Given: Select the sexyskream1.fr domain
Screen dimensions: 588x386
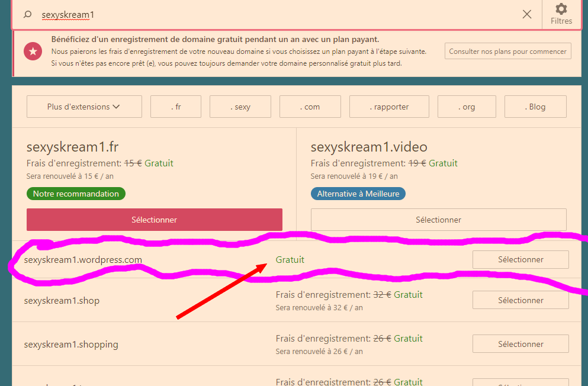Looking at the screenshot, I should [x=155, y=220].
